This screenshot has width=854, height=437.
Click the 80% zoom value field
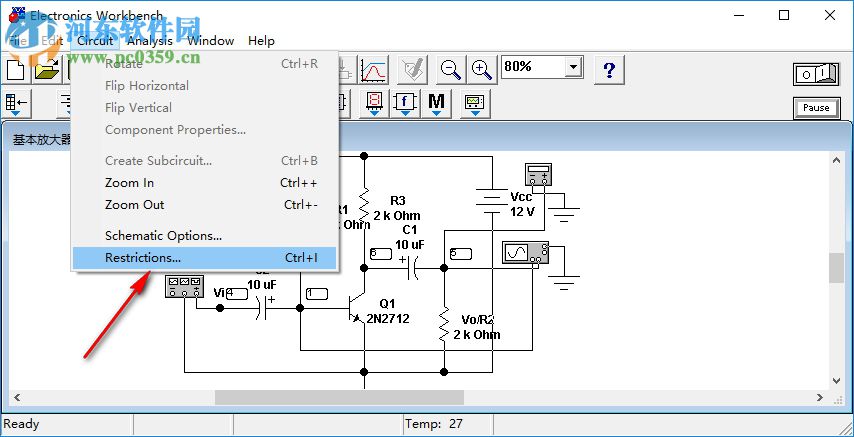[x=533, y=68]
